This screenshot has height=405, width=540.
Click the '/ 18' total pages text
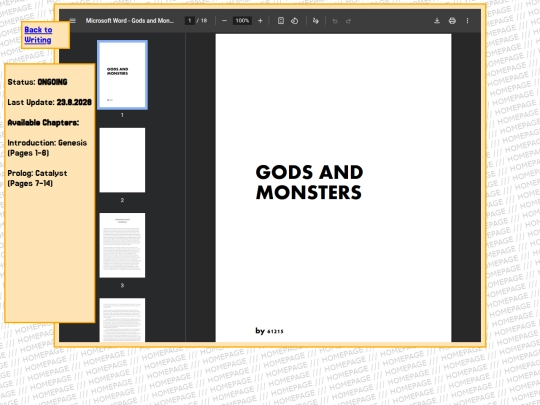[x=202, y=21]
